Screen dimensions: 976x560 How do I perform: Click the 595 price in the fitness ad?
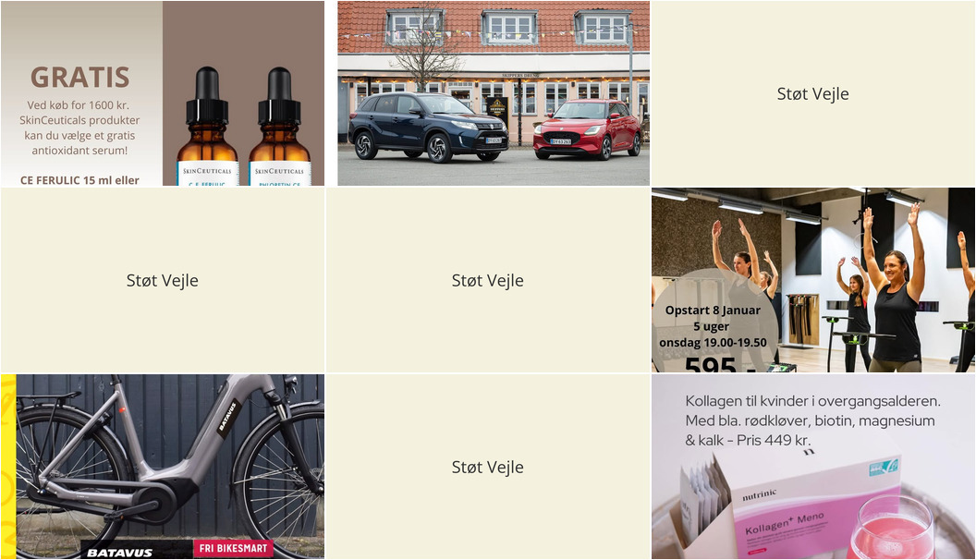(710, 363)
